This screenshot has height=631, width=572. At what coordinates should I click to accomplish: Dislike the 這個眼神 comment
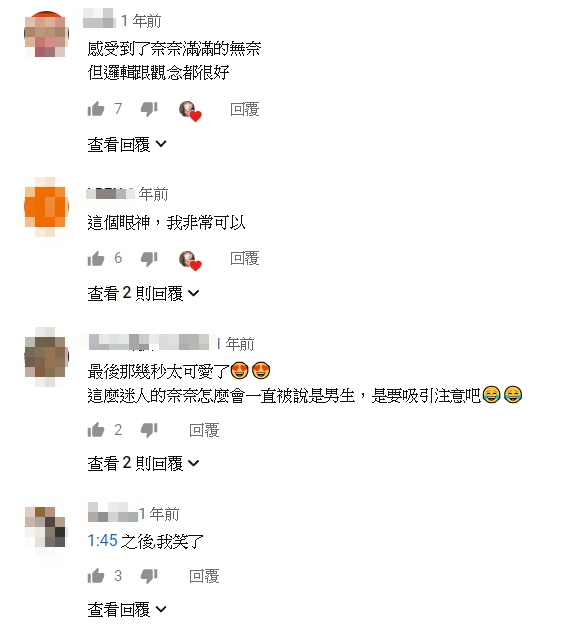click(149, 259)
